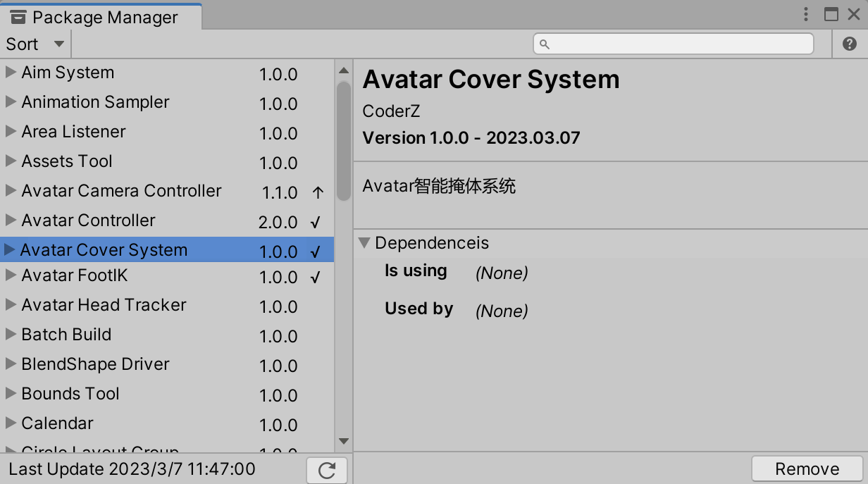The width and height of the screenshot is (868, 484).
Task: Click the Avatar Cover System detail title
Action: [x=491, y=79]
